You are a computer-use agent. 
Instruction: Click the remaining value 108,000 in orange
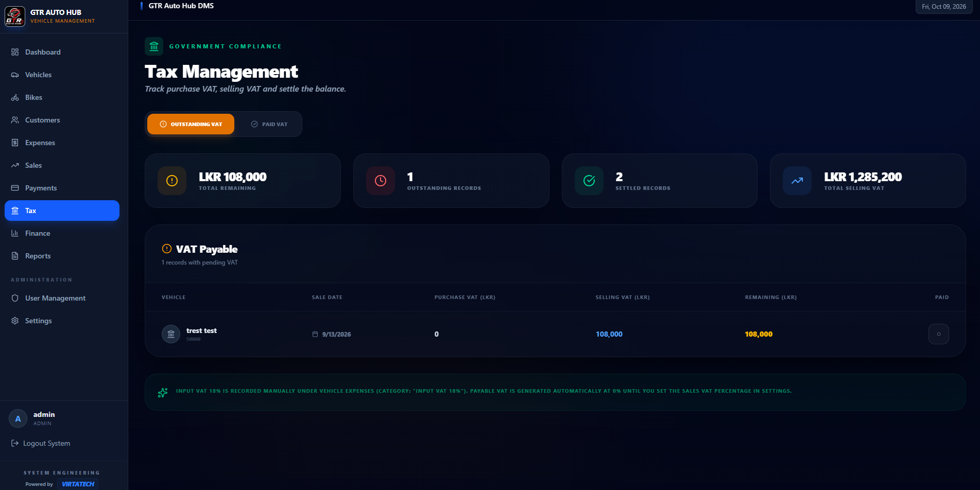point(759,334)
